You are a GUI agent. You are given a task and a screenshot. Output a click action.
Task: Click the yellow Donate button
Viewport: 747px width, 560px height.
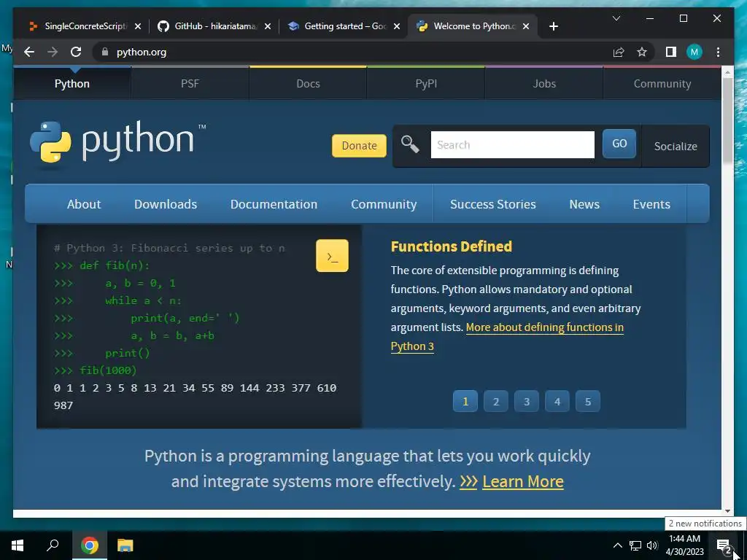pyautogui.click(x=359, y=146)
